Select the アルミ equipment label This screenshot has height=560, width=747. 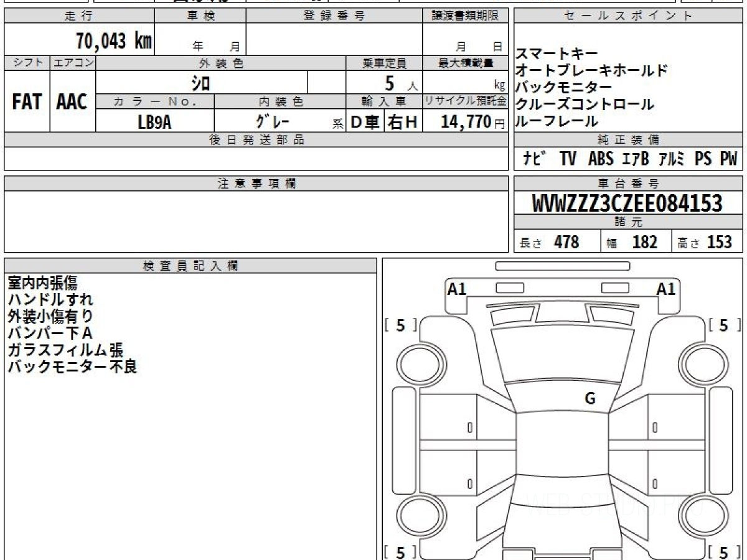click(x=672, y=159)
